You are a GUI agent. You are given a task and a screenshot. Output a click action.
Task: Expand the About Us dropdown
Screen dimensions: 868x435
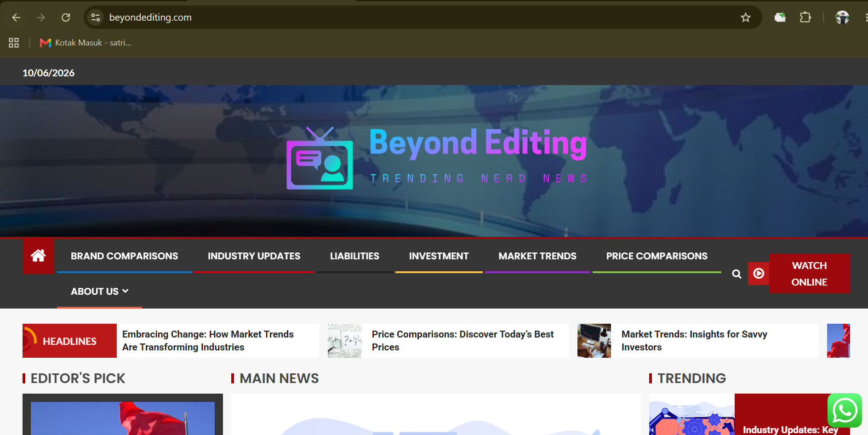click(x=99, y=292)
